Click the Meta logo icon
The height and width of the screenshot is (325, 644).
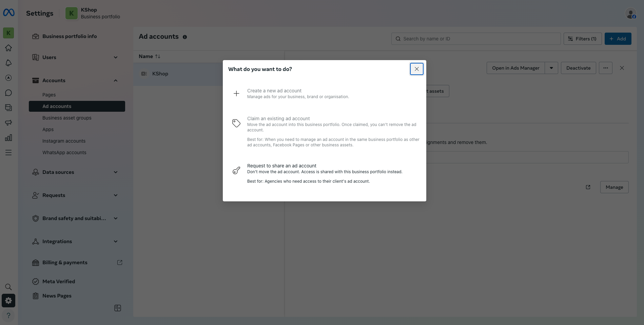(x=8, y=13)
